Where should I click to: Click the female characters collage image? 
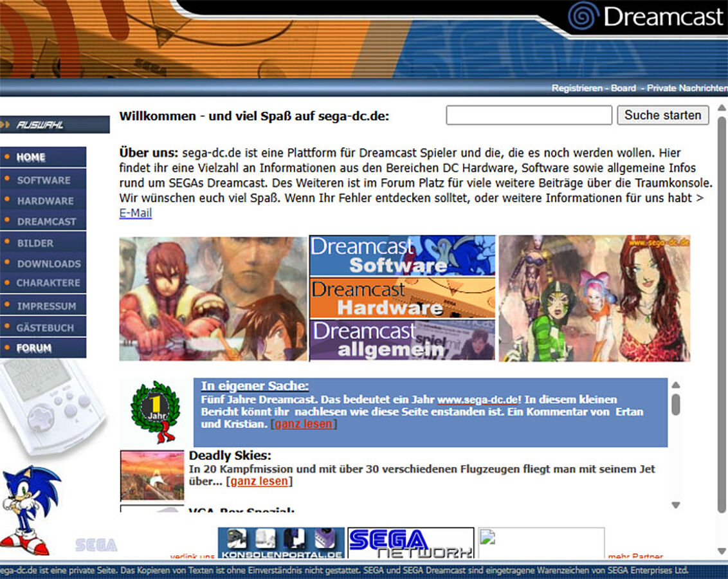coord(594,298)
